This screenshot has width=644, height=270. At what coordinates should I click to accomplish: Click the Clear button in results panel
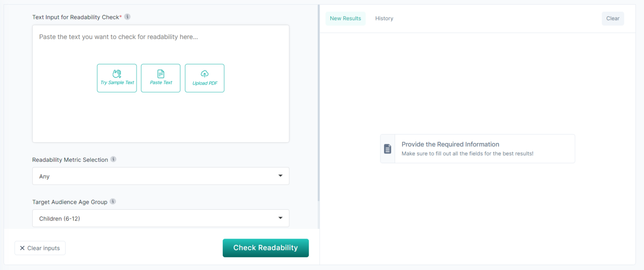(613, 18)
